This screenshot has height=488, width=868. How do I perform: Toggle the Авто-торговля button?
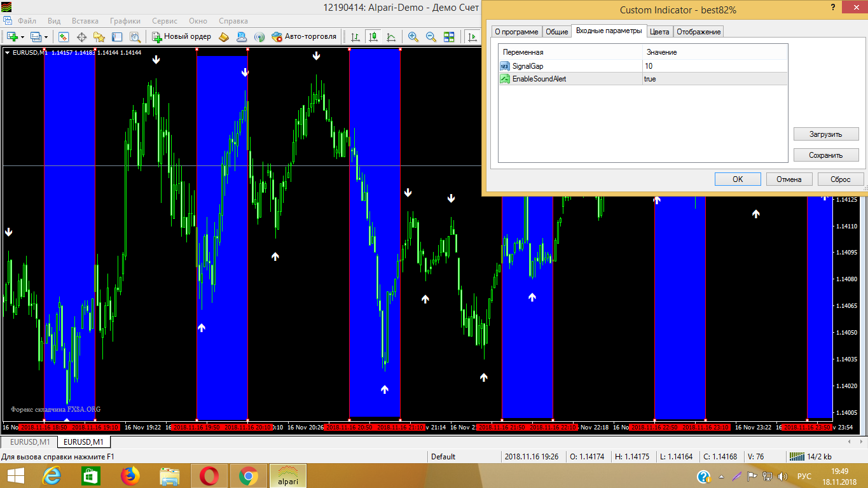point(304,37)
